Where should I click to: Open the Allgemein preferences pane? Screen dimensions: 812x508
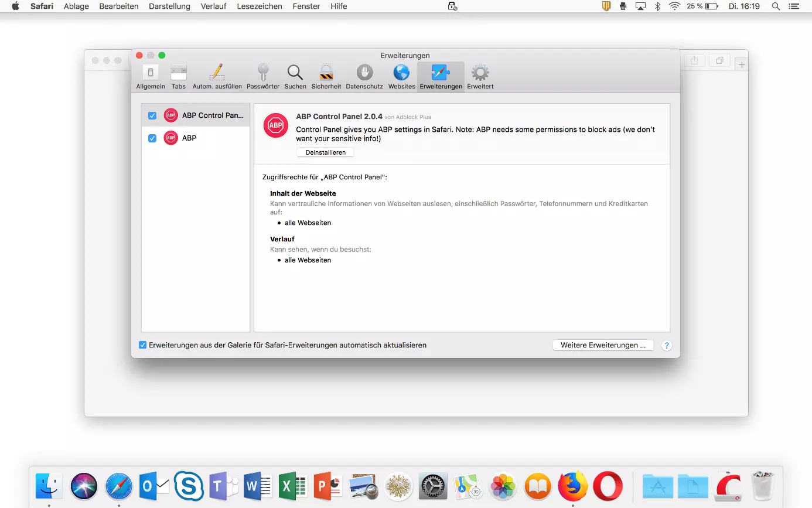[x=151, y=77]
